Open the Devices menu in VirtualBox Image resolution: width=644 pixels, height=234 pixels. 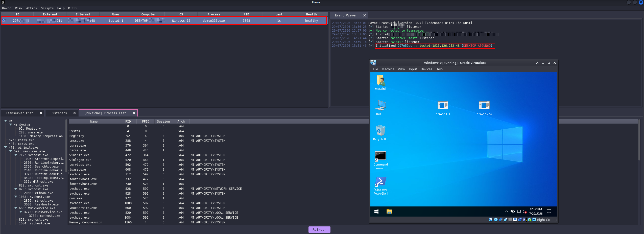coord(426,69)
